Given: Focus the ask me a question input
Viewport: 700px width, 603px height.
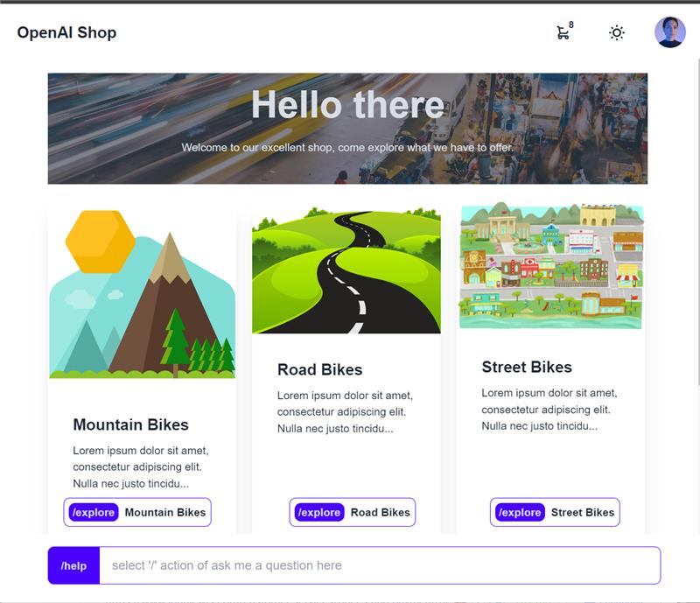Looking at the screenshot, I should point(380,565).
